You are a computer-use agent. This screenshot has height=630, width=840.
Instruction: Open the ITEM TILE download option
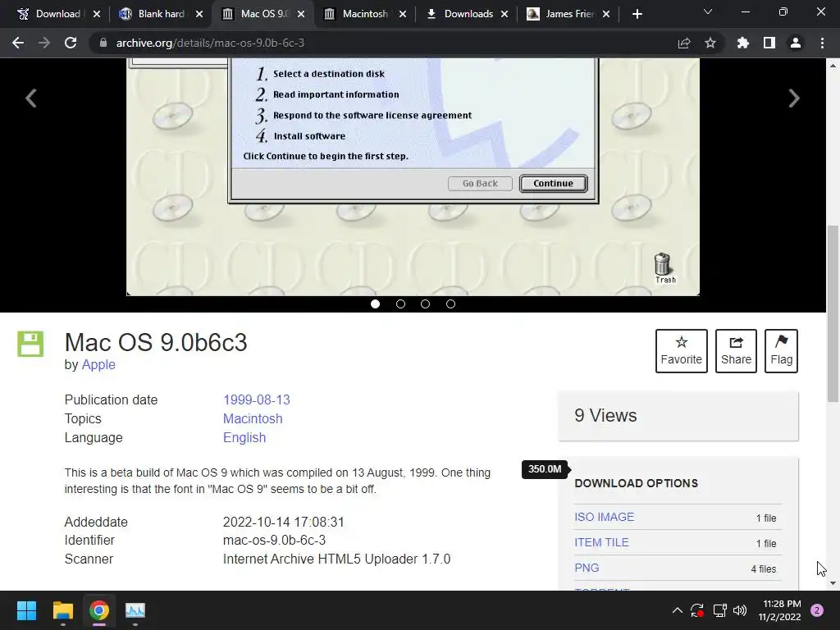[x=601, y=542]
